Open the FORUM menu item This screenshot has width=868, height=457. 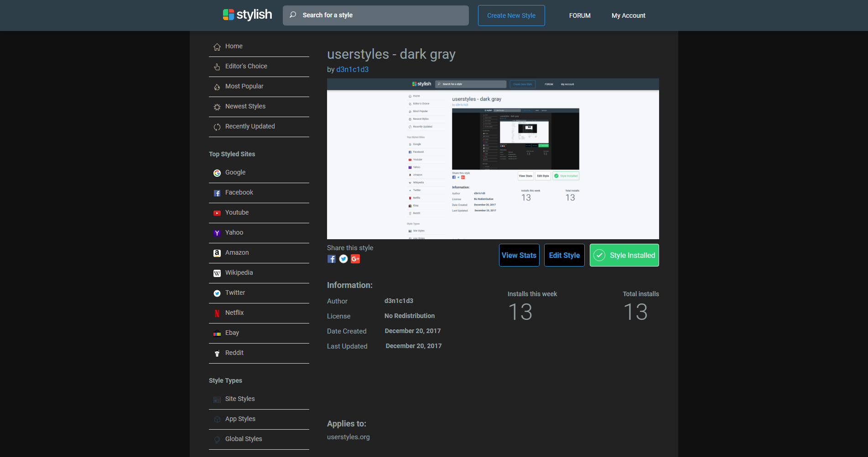tap(580, 15)
